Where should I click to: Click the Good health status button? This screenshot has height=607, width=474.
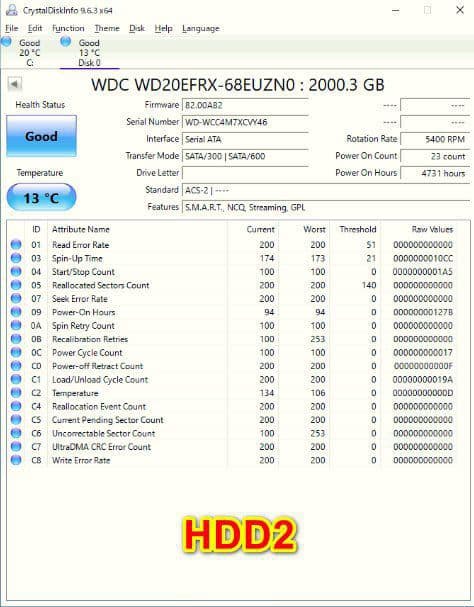[x=41, y=136]
